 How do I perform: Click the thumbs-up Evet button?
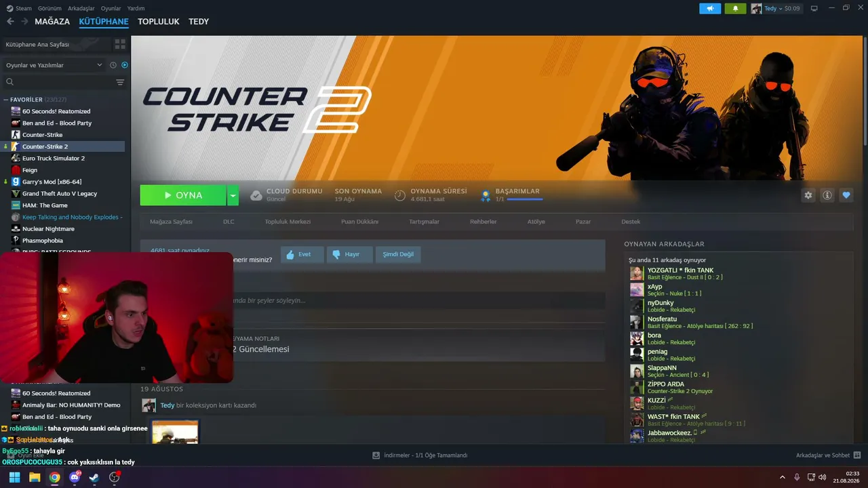pos(302,255)
